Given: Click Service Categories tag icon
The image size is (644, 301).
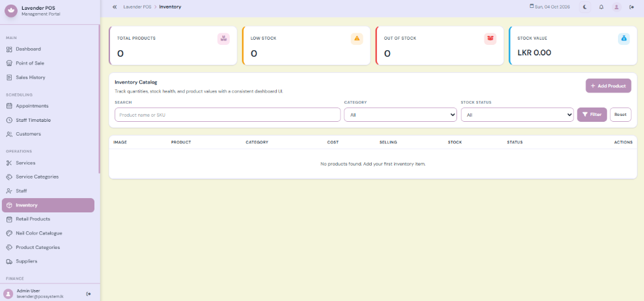Looking at the screenshot, I should (x=9, y=177).
